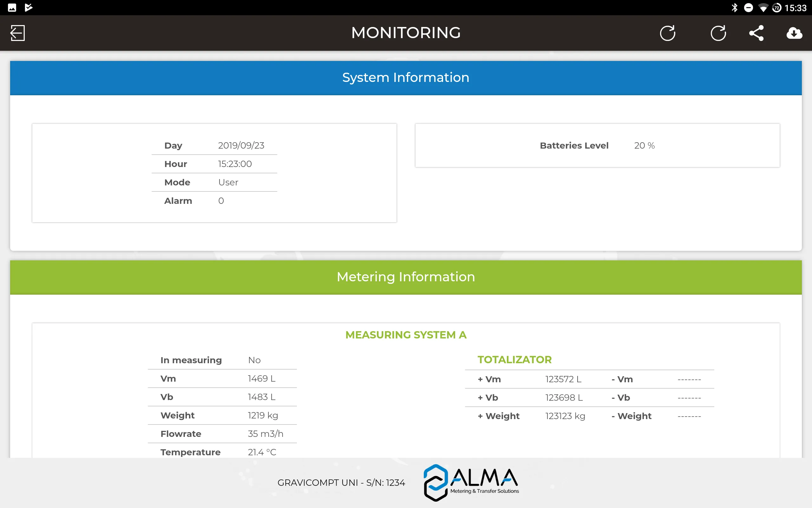
Task: Click the Day value 2019/09/23
Action: 241,145
